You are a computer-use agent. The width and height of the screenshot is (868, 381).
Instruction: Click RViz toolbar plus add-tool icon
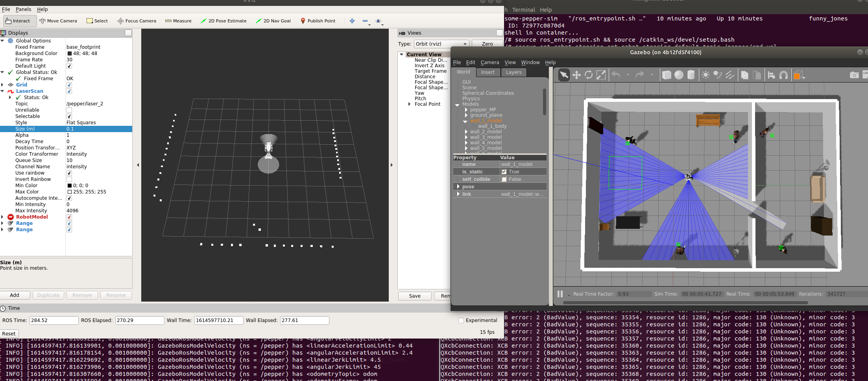[x=352, y=21]
